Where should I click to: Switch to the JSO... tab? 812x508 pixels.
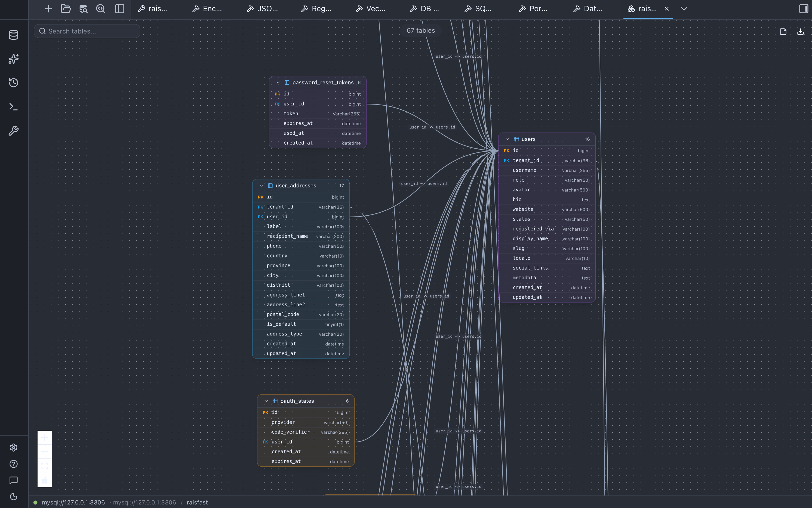click(262, 9)
